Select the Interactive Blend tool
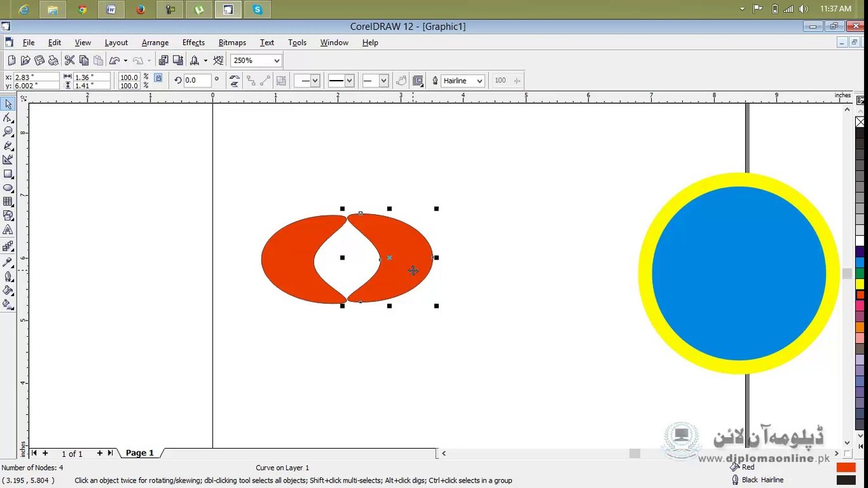This screenshot has width=868, height=488. (8, 247)
